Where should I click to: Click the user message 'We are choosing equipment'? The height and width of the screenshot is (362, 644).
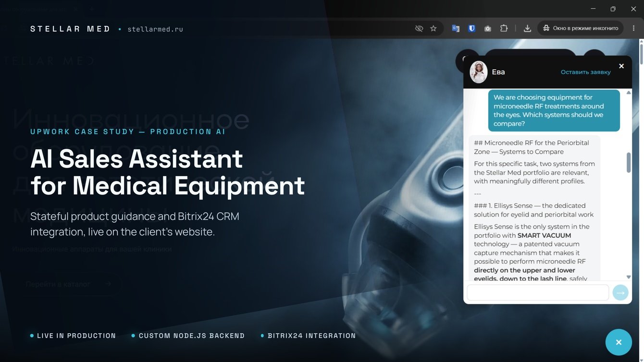(x=554, y=110)
